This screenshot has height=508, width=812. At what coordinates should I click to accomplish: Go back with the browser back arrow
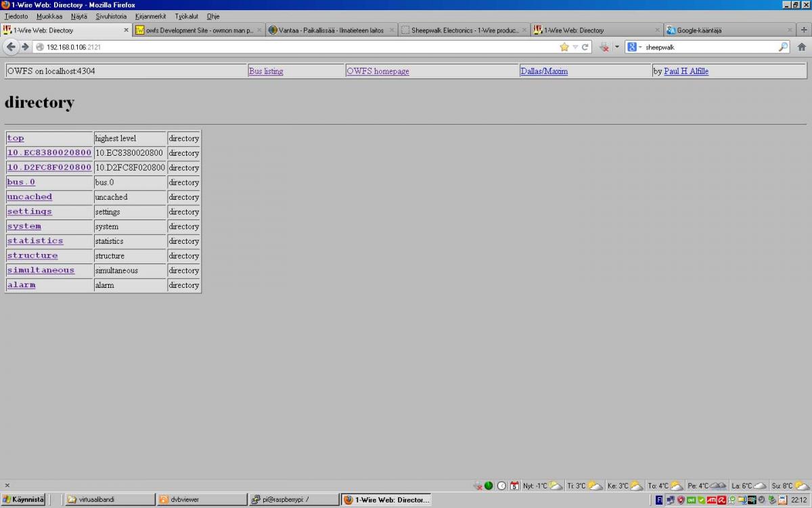coord(11,47)
